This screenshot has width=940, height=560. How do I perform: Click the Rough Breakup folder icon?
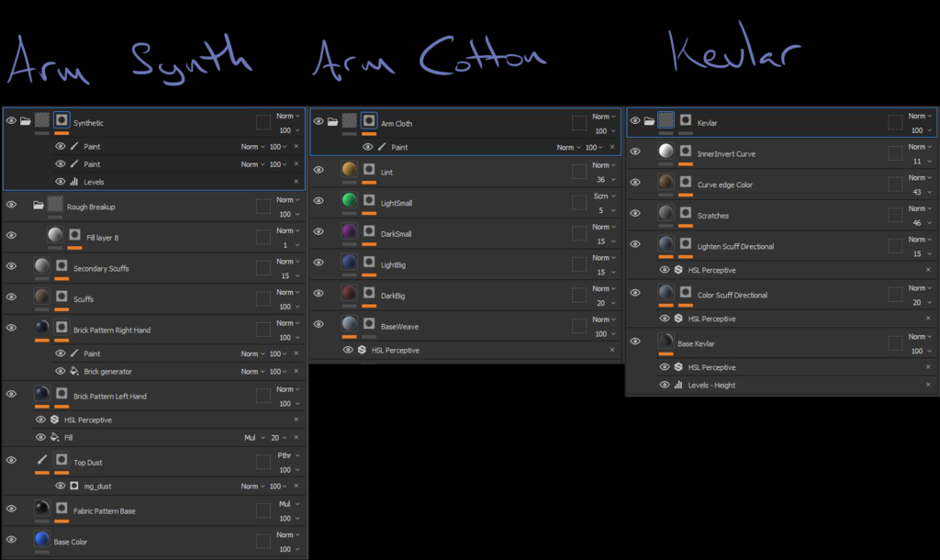click(39, 205)
